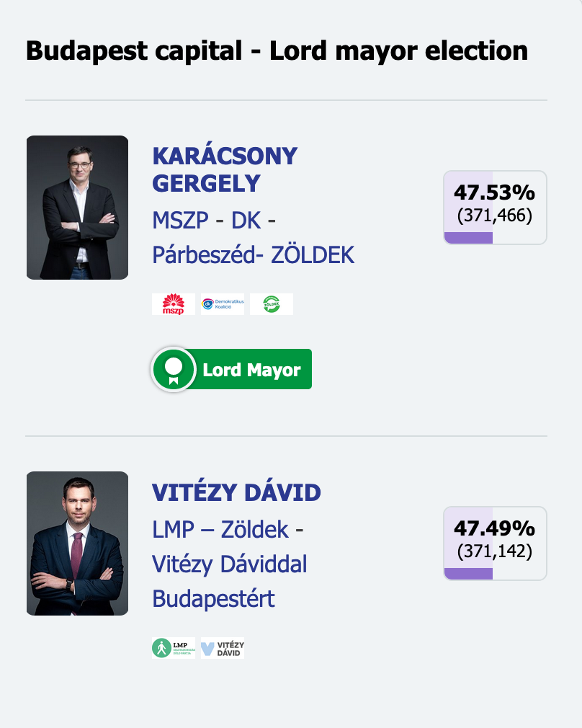Click the Budapest capital election heading
The height and width of the screenshot is (728, 582).
(277, 50)
